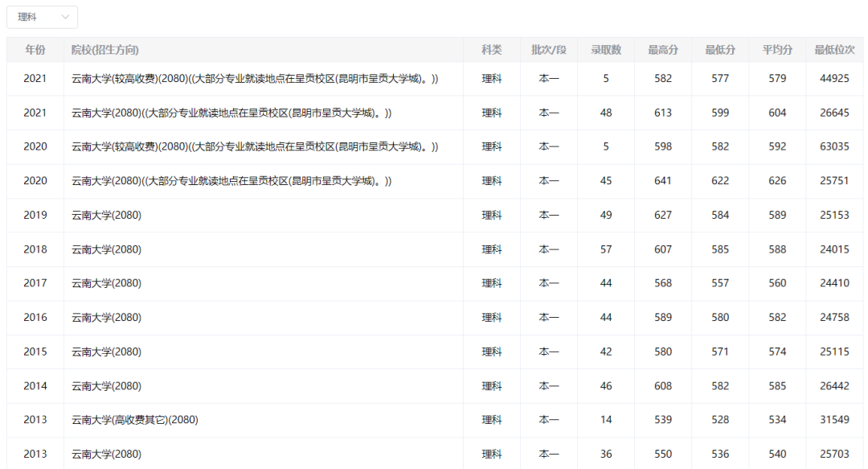Click the lowest rank value 44925
Image resolution: width=868 pixels, height=469 pixels.
click(x=834, y=79)
